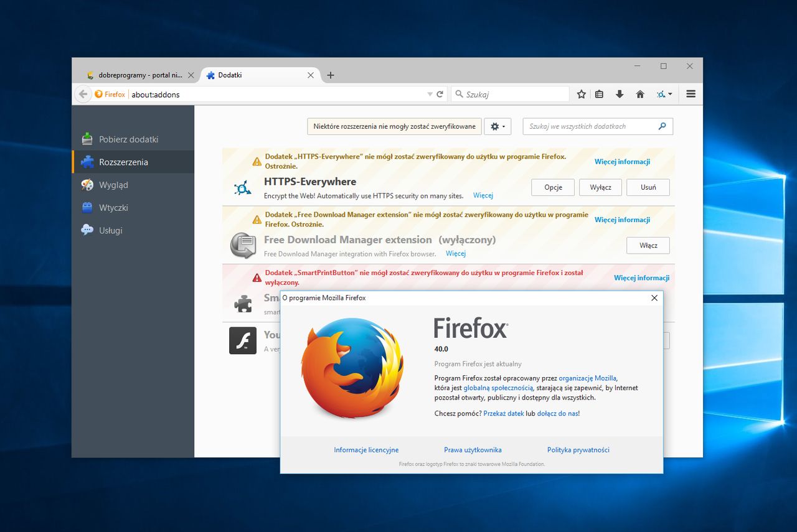Open the URL history dropdown arrow
The width and height of the screenshot is (797, 532).
[430, 95]
